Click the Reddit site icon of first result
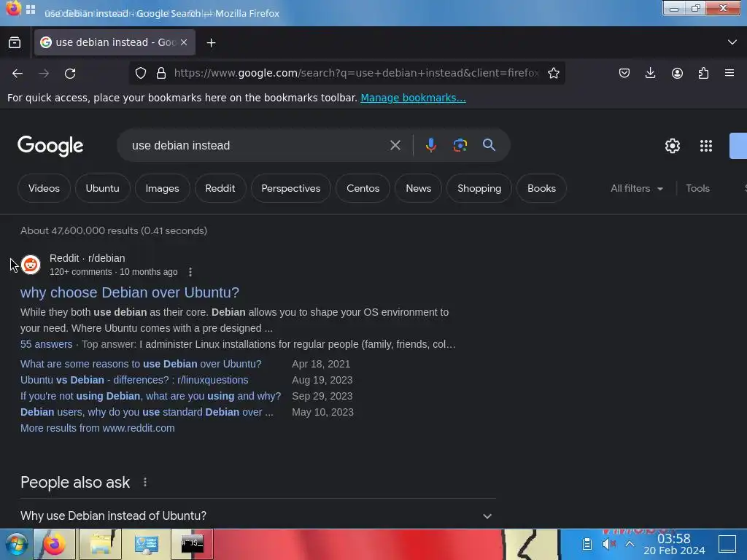The image size is (747, 560). point(31,264)
